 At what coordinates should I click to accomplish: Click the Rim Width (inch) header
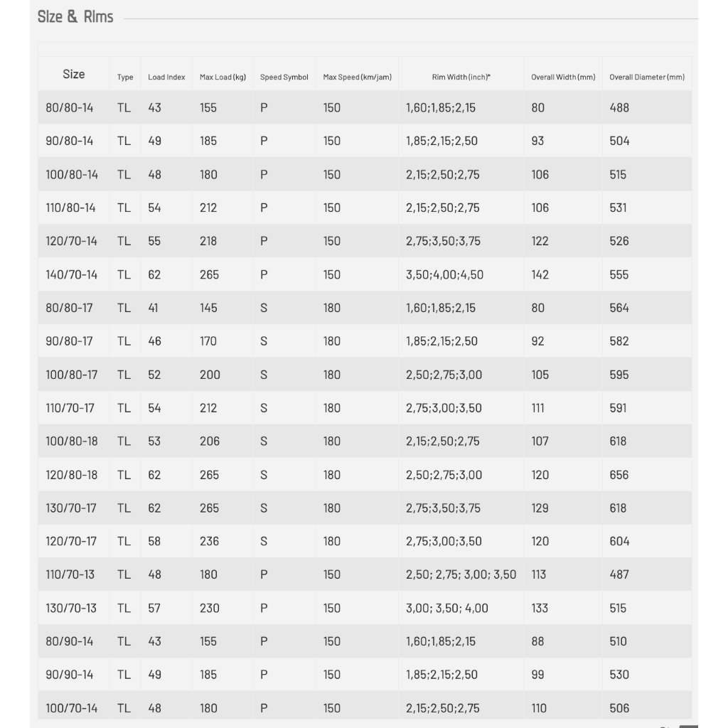461,77
